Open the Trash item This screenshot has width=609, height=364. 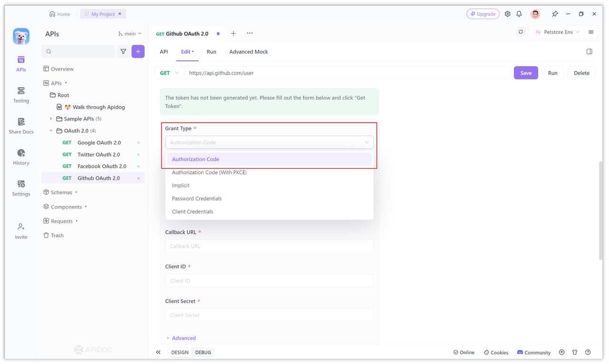[x=53, y=235]
